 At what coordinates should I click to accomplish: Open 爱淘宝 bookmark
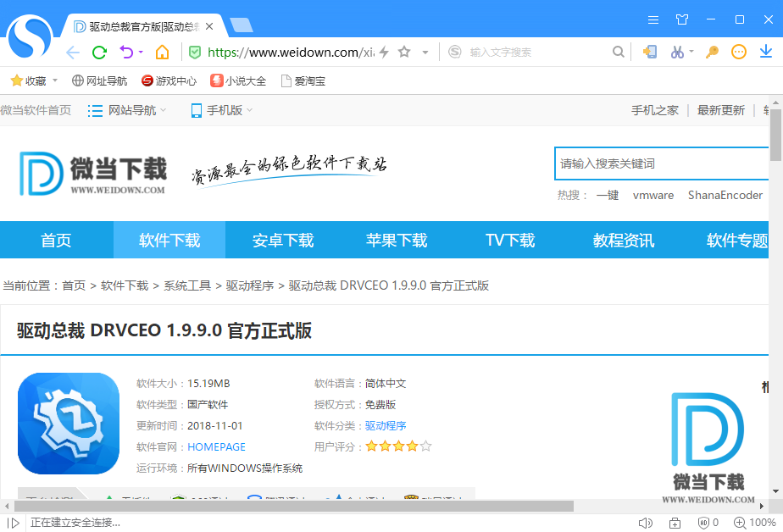(303, 80)
